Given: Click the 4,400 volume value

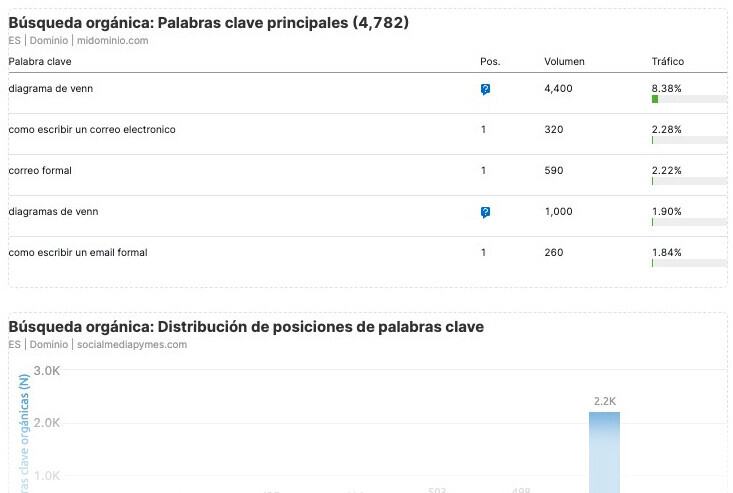Looking at the screenshot, I should pyautogui.click(x=557, y=89).
